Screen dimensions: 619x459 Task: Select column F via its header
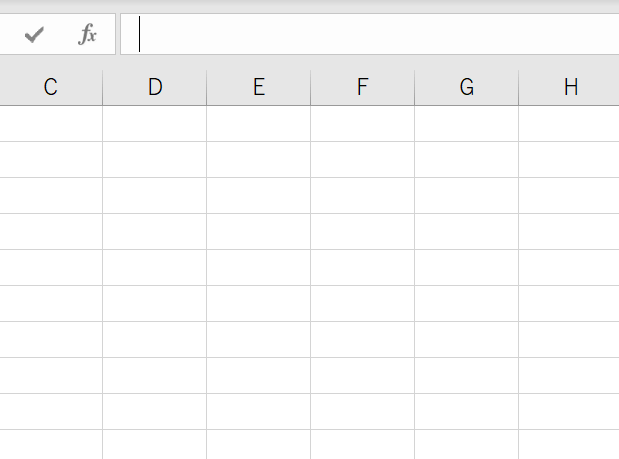pyautogui.click(x=363, y=87)
